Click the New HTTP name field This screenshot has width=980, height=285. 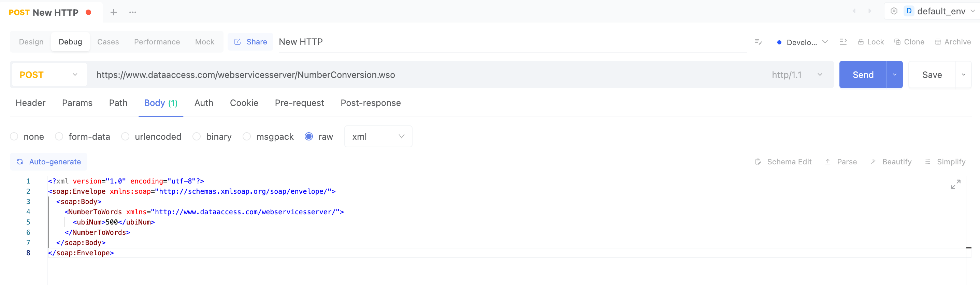[513, 42]
